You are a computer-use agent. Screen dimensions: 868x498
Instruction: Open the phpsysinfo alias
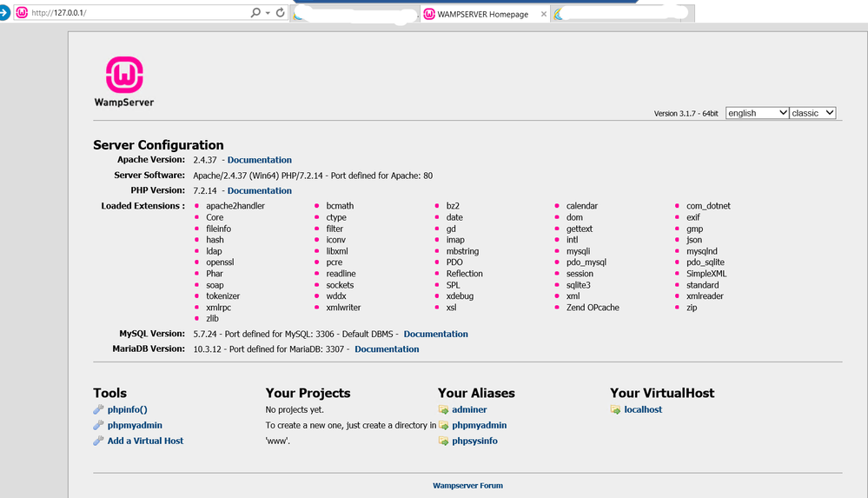click(475, 441)
